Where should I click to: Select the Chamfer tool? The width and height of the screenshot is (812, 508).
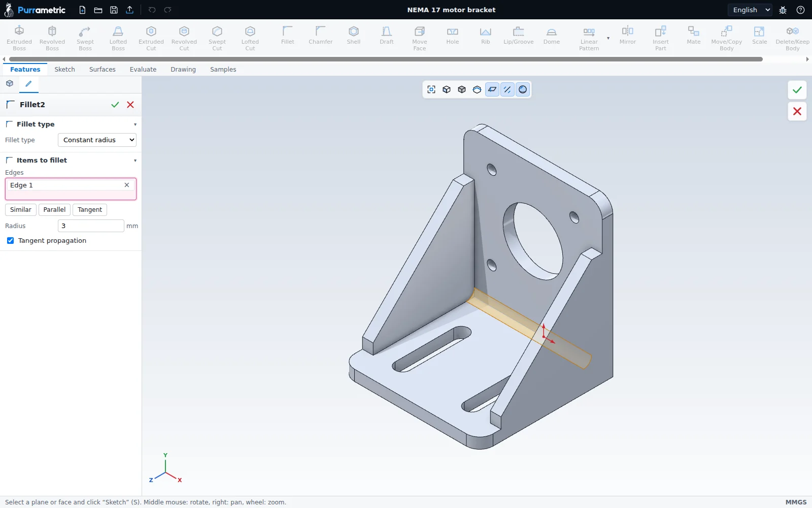click(x=321, y=35)
